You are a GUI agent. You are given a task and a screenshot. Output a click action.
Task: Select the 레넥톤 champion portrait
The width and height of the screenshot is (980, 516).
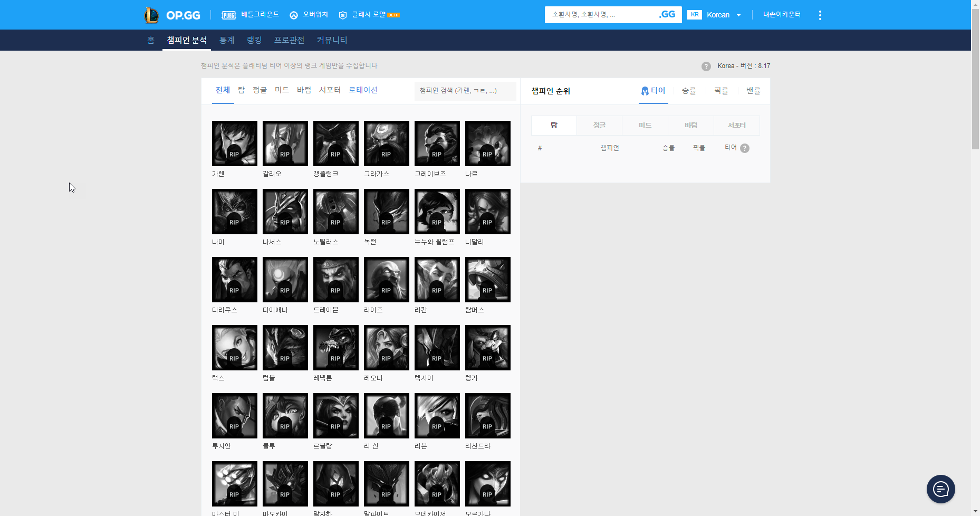336,348
